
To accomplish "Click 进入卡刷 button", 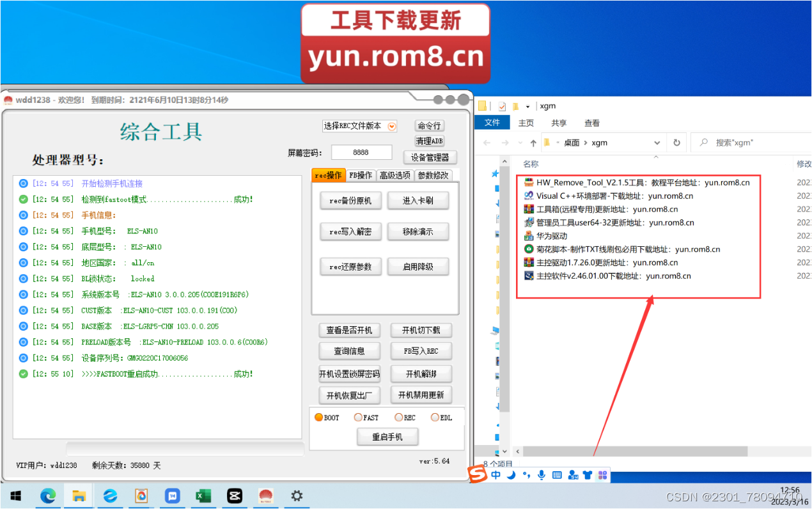I will coord(418,201).
